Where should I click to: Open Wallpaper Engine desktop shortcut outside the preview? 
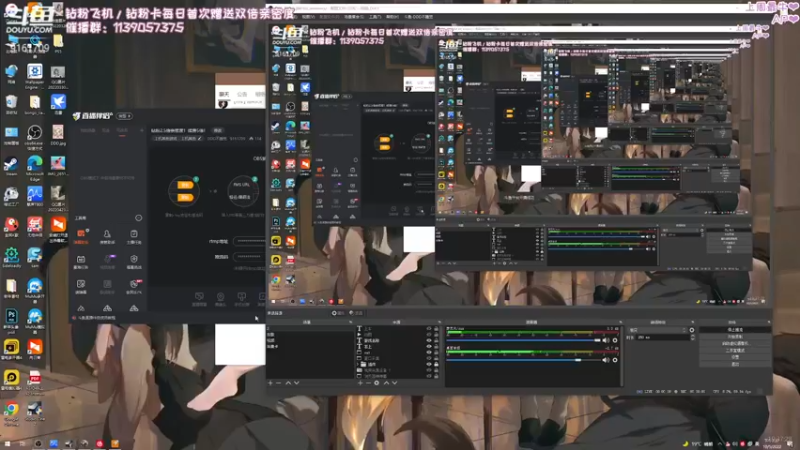34,74
